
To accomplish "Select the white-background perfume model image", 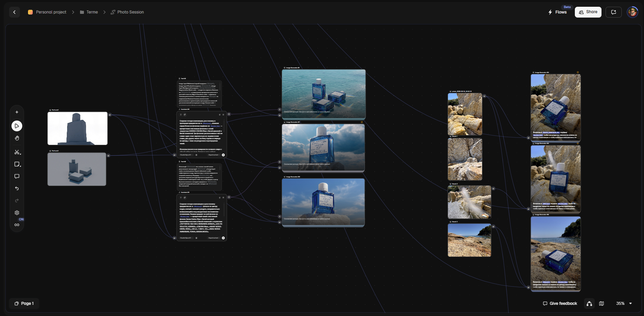I will [x=78, y=128].
